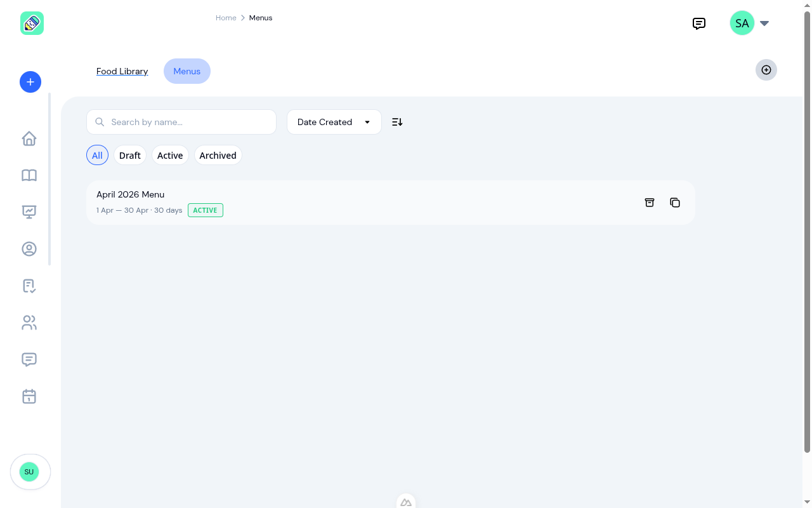Filter menus by Active status
Screen dimensions: 812x508
tap(170, 156)
